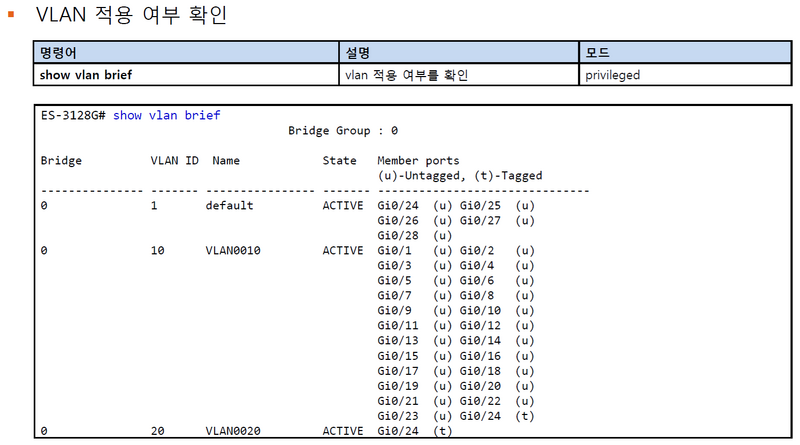This screenshot has height=445, width=800.
Task: Click the 'Member ports' column header
Action: pyautogui.click(x=418, y=161)
